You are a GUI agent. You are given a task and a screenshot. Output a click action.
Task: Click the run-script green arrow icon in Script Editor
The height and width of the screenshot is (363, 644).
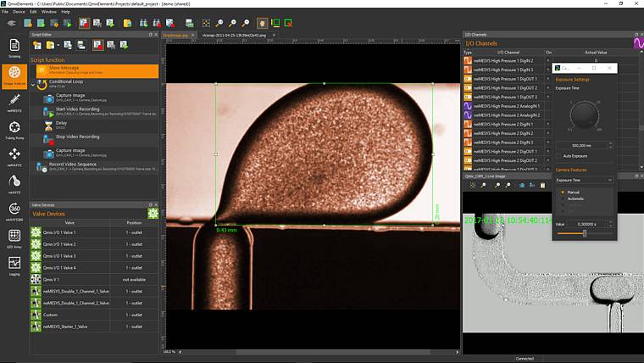(124, 45)
